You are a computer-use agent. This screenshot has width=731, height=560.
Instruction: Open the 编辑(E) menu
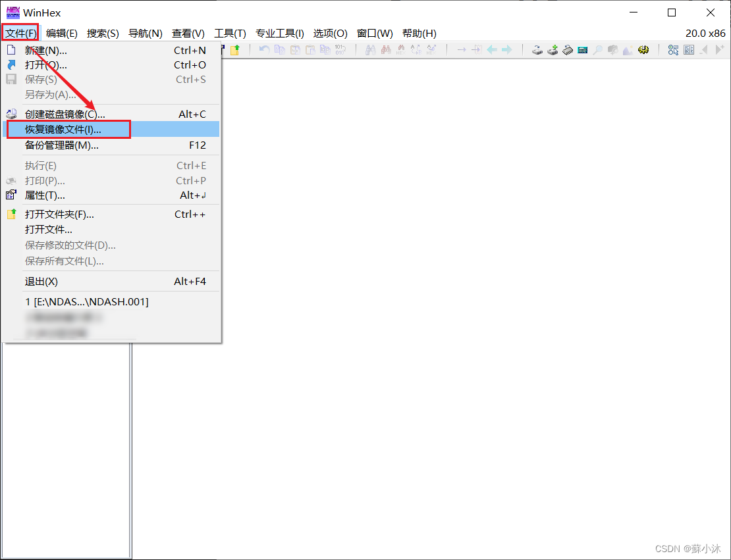tap(61, 33)
